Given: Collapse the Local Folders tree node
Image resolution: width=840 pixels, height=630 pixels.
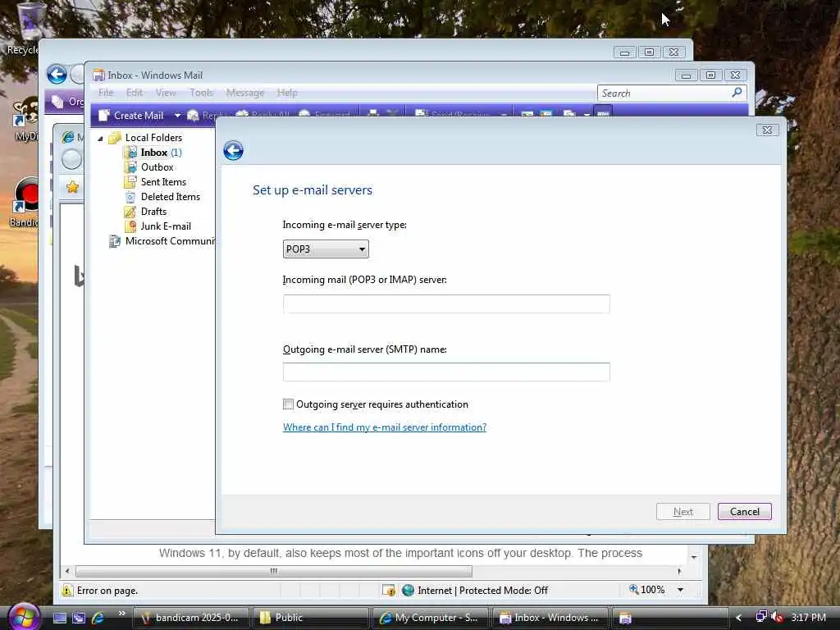Looking at the screenshot, I should (100, 138).
